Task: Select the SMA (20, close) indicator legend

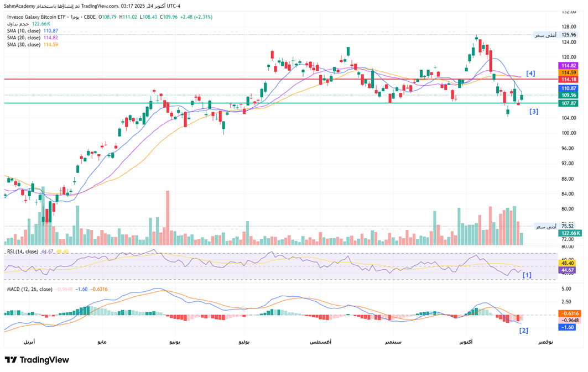Action: pos(24,38)
